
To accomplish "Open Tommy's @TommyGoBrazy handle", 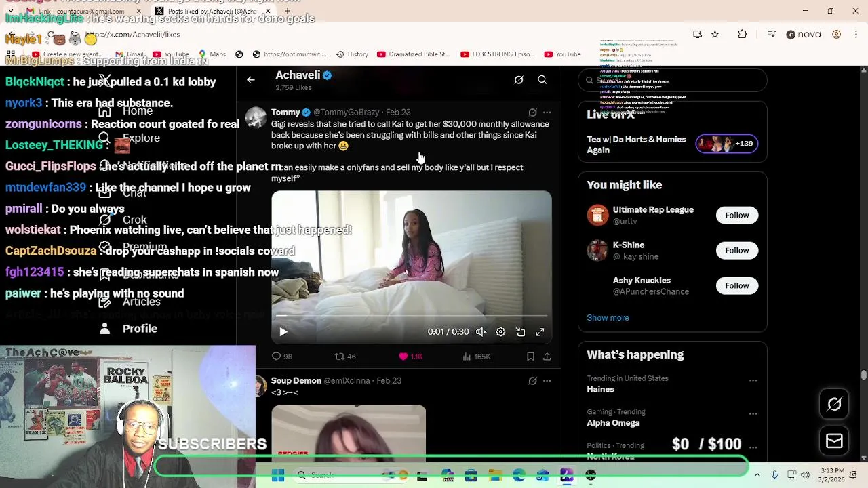I will pyautogui.click(x=346, y=113).
